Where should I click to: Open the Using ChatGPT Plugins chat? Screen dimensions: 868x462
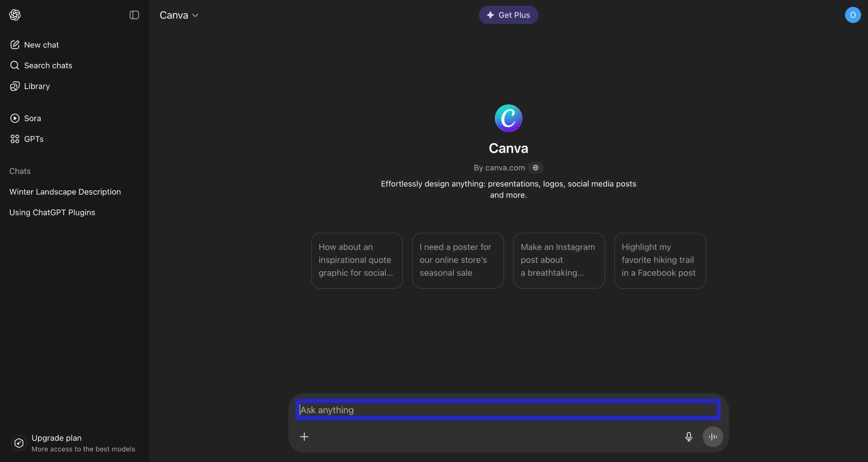click(52, 212)
